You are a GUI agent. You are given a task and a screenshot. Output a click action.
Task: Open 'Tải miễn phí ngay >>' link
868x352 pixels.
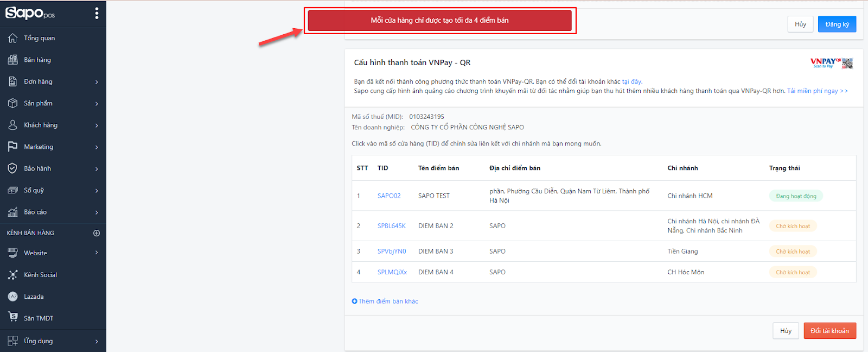(x=818, y=91)
